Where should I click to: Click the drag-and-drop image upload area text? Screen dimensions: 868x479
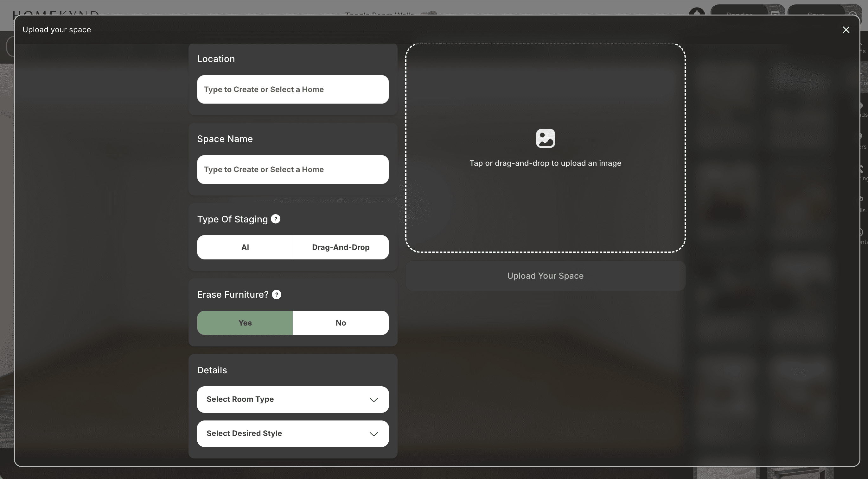click(x=545, y=163)
